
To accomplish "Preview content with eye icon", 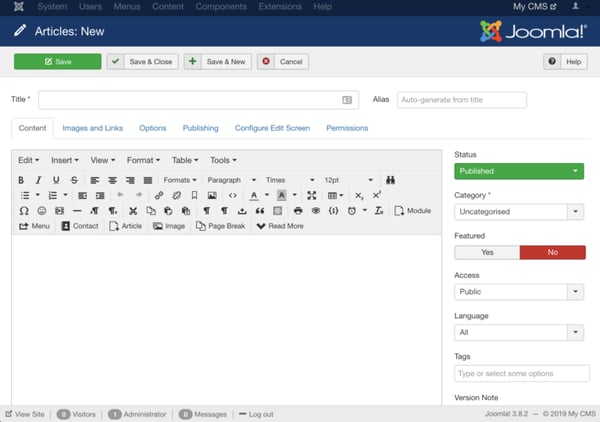I will click(316, 211).
